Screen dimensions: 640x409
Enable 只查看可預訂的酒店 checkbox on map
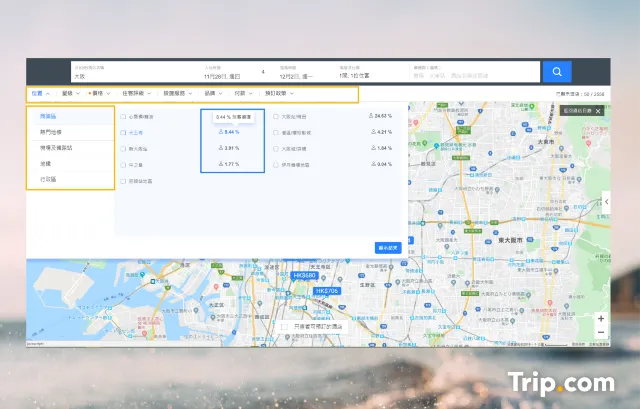(x=284, y=326)
